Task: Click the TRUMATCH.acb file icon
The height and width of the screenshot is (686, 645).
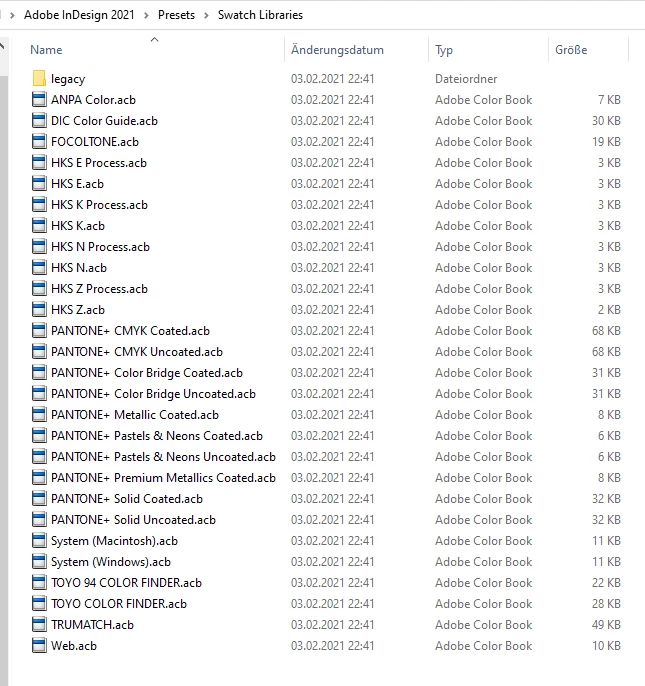Action: click(x=39, y=625)
